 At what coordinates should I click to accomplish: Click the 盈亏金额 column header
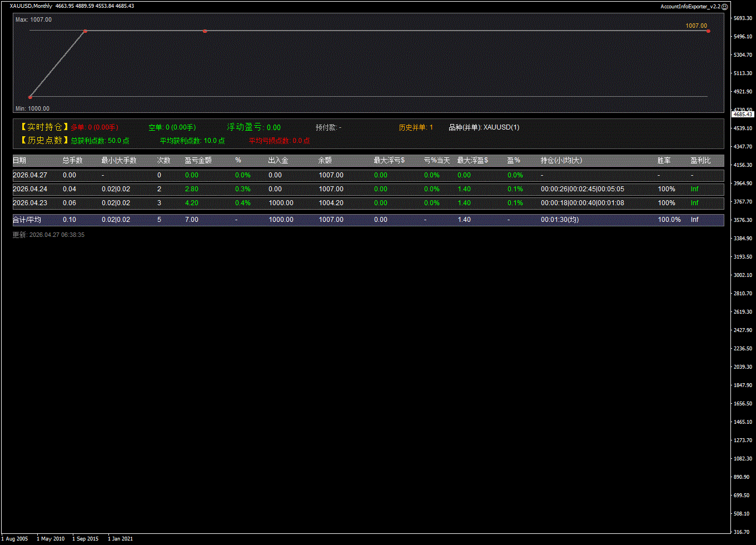pyautogui.click(x=198, y=161)
